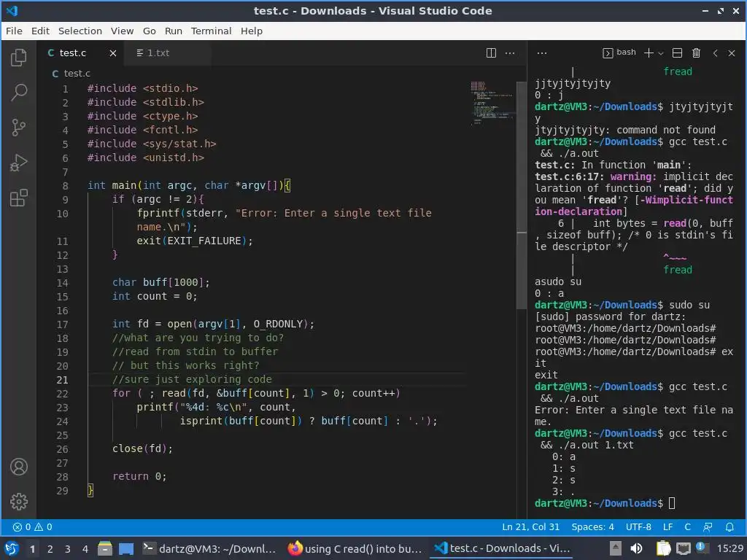Viewport: 747px width, 560px height.
Task: Open the clipboard tray icon
Action: pyautogui.click(x=663, y=548)
